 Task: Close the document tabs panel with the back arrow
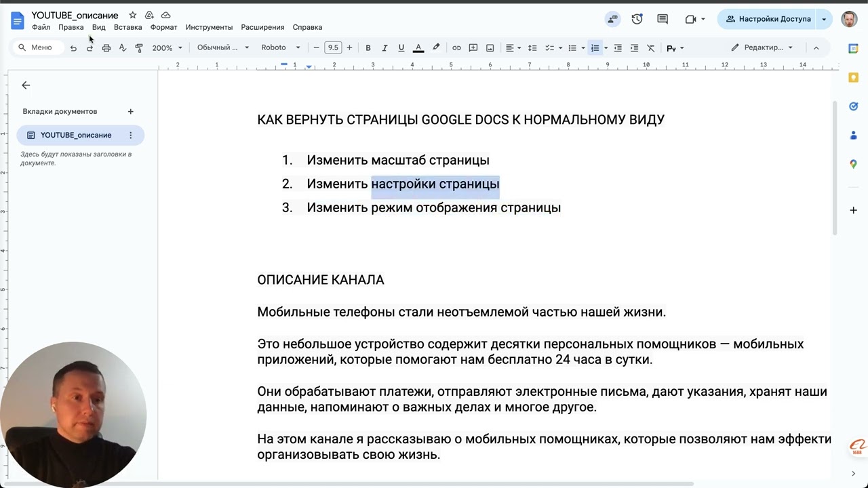[x=26, y=85]
